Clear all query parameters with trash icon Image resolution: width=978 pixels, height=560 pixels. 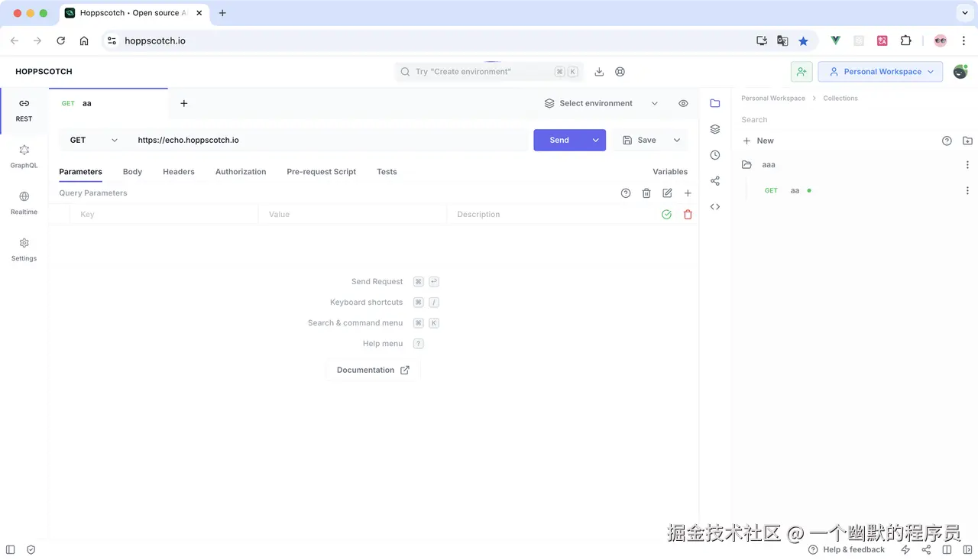pyautogui.click(x=646, y=193)
